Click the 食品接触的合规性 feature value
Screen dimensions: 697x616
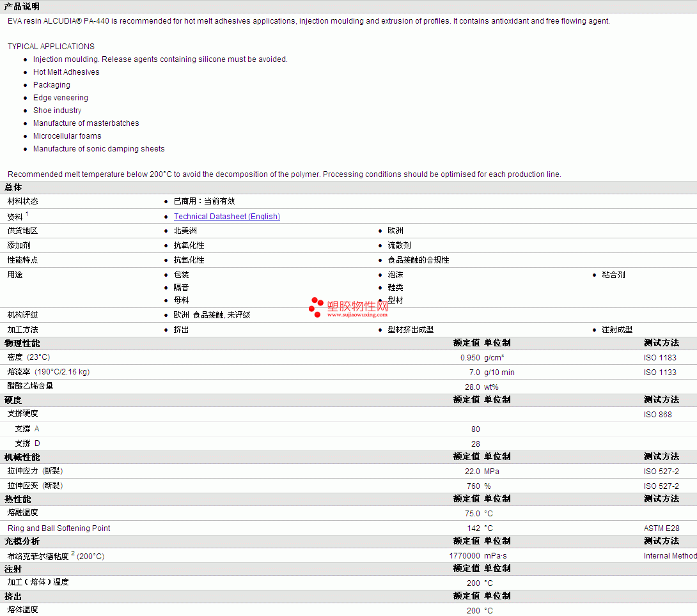tap(418, 260)
